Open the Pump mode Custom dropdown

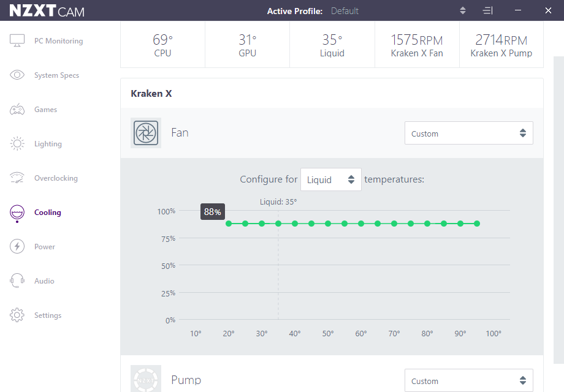pos(469,380)
